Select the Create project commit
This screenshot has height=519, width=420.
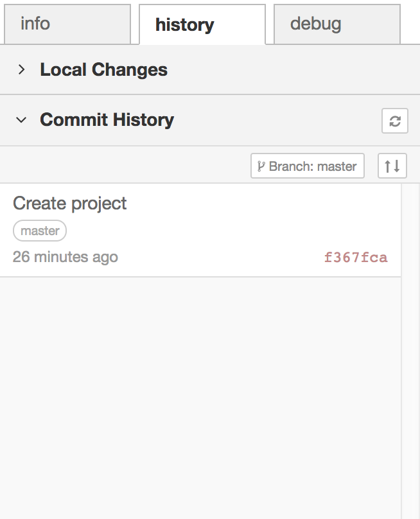pyautogui.click(x=69, y=203)
